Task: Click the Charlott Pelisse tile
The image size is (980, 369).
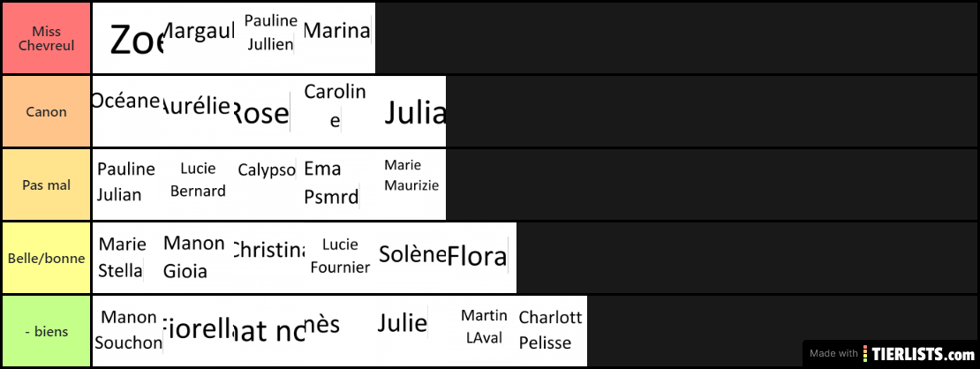Action: (552, 331)
